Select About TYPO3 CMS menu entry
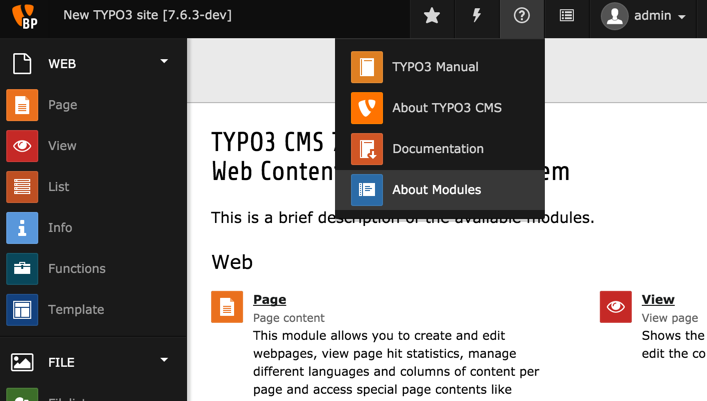The image size is (707, 401). coord(440,108)
